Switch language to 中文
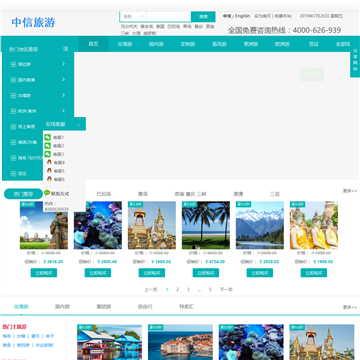Image resolution: width=360 pixels, height=360 pixels. coord(227,16)
